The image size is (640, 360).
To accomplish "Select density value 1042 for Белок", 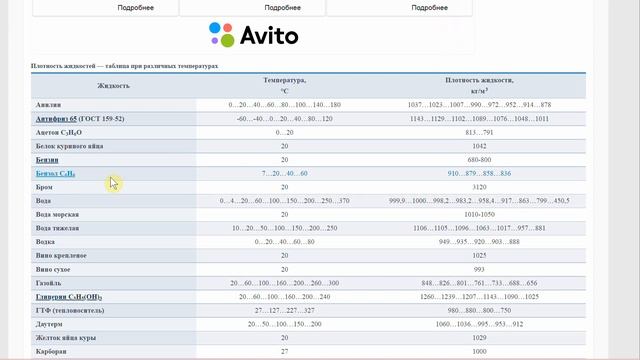I will 479,146.
